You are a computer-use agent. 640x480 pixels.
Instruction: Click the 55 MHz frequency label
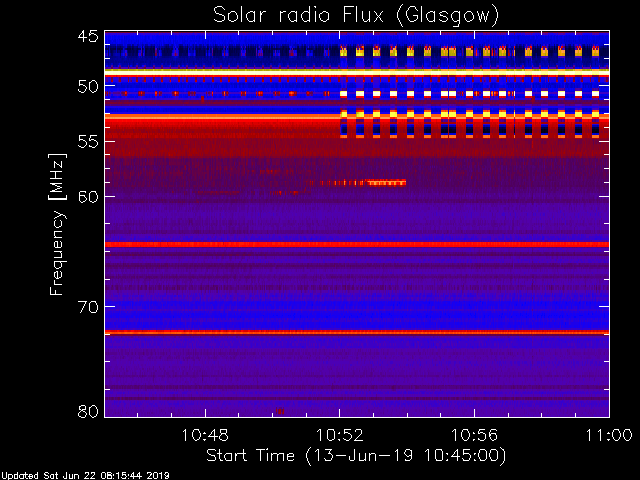point(88,141)
